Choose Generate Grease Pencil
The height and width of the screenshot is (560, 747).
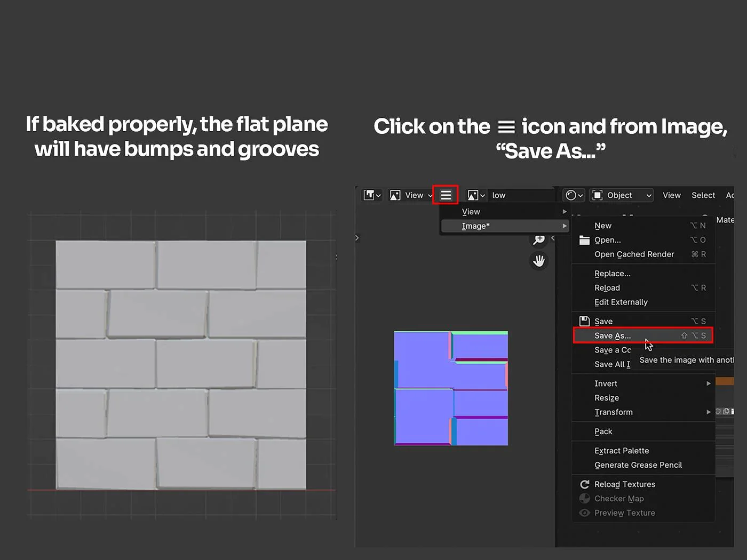643,465
